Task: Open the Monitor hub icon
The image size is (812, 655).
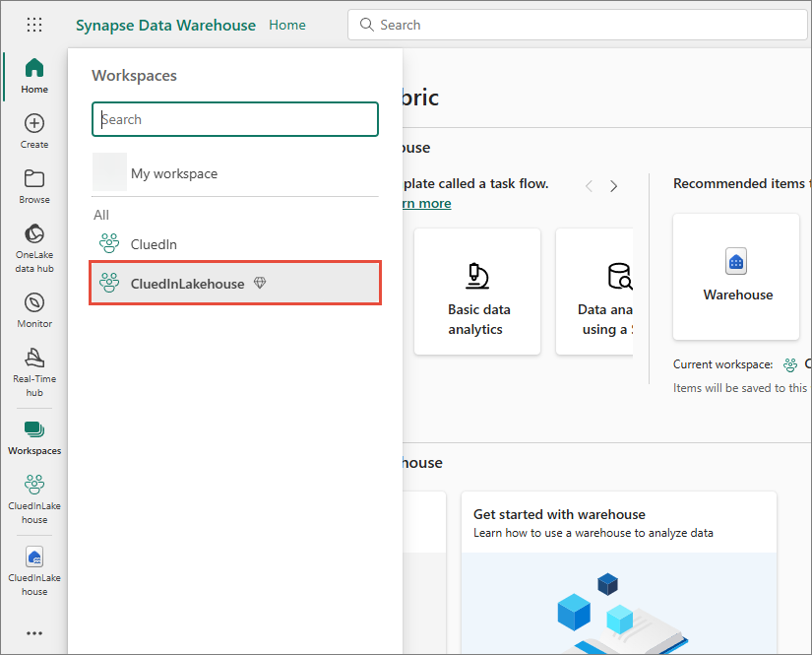Action: [x=34, y=309]
